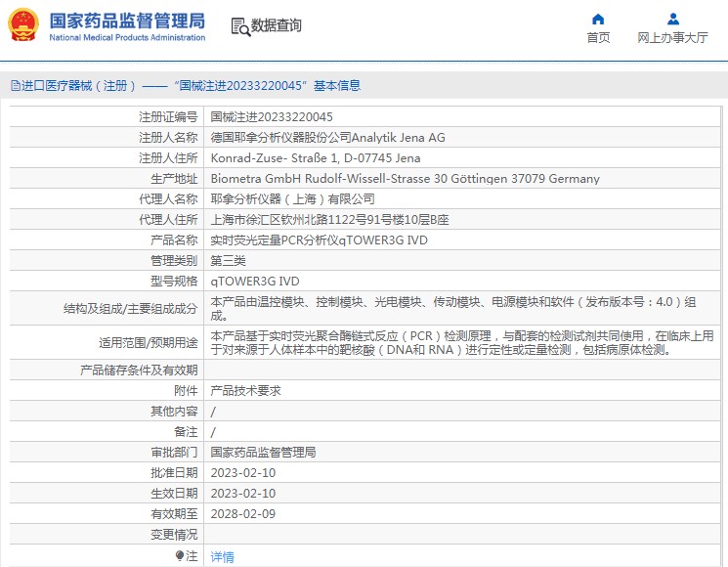Select intended use 本产品基于实时荧光 text
This screenshot has height=567, width=728.
[x=462, y=342]
